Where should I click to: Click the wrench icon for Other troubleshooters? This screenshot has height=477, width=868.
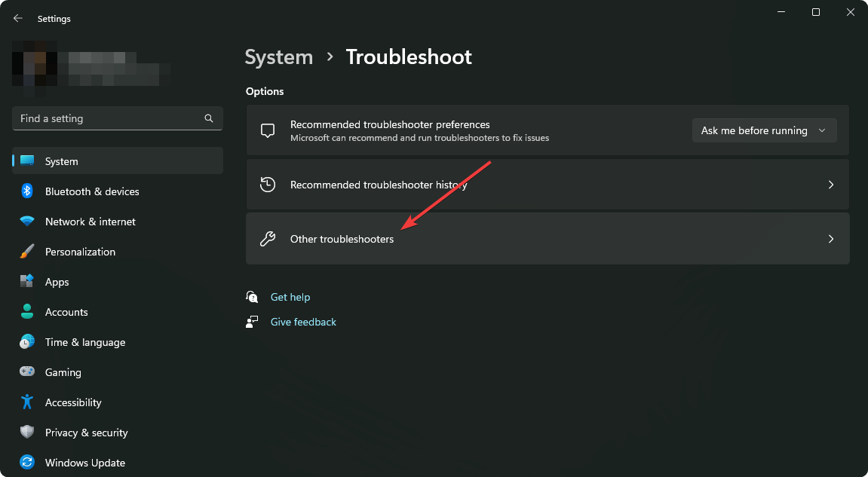tap(267, 239)
